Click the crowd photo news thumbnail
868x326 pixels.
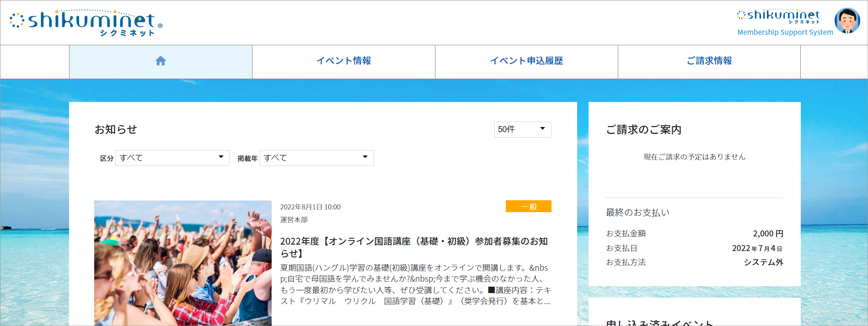183,263
